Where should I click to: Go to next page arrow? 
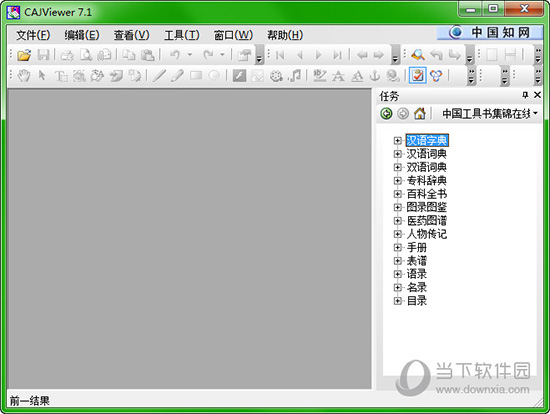coord(318,55)
